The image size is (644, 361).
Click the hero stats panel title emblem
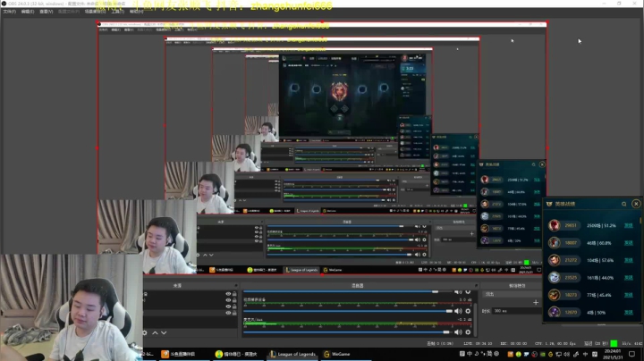pyautogui.click(x=549, y=204)
